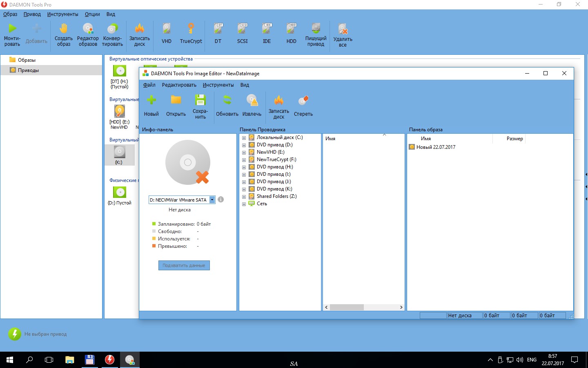Open the Привод menu
588x368 pixels.
pyautogui.click(x=32, y=14)
